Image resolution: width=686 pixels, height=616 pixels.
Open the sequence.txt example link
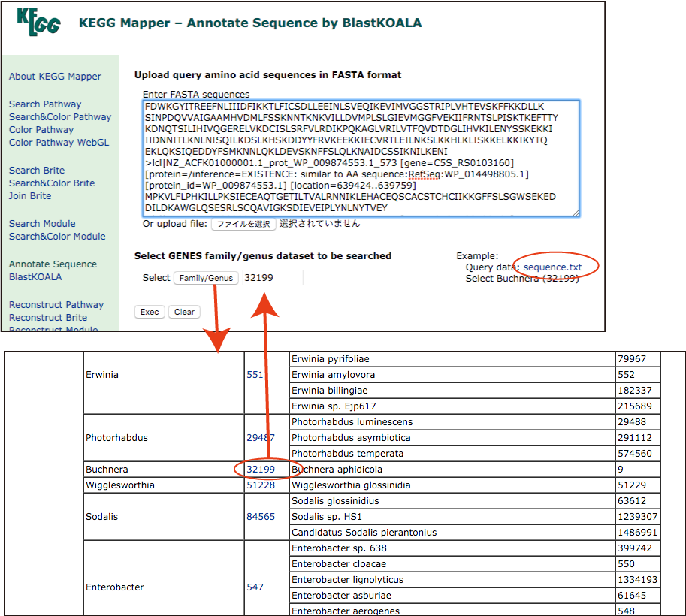[x=552, y=267]
